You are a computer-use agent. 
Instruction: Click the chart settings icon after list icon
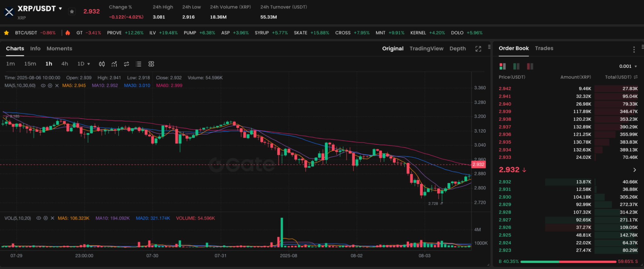(x=151, y=64)
